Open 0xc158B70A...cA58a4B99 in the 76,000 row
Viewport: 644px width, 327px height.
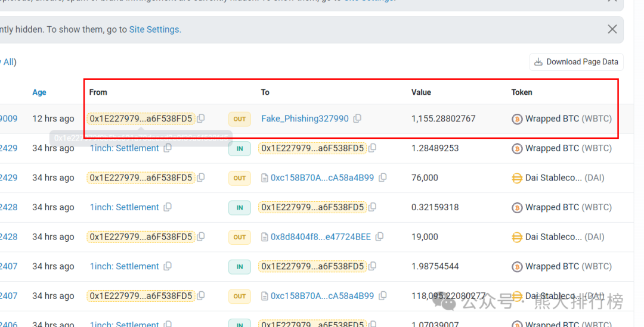tap(323, 177)
